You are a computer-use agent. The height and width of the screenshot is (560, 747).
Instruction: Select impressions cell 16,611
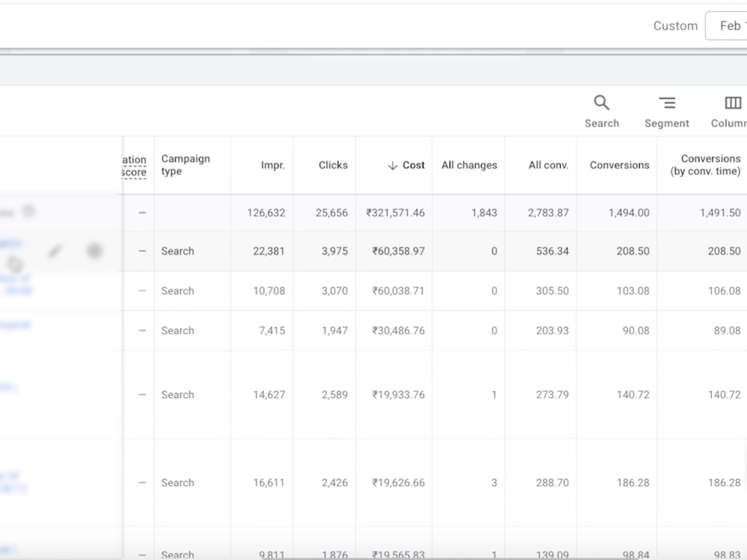(x=269, y=483)
